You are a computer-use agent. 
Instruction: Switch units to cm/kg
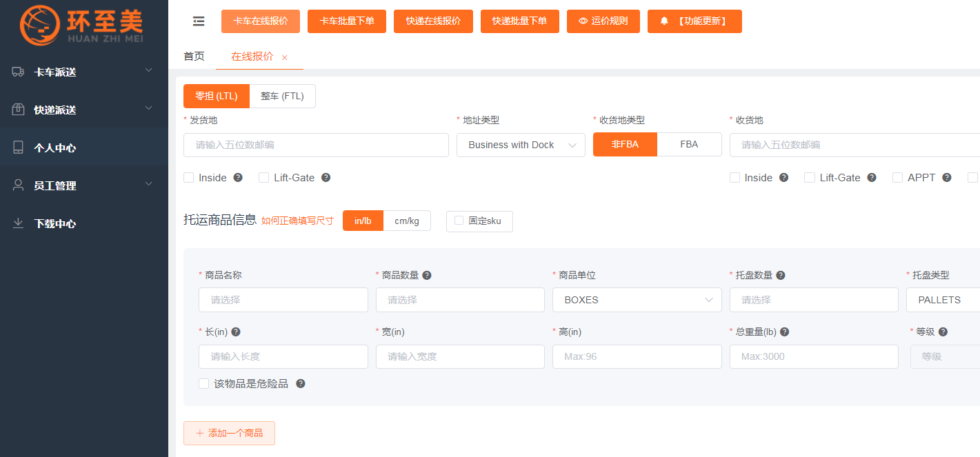tap(406, 221)
